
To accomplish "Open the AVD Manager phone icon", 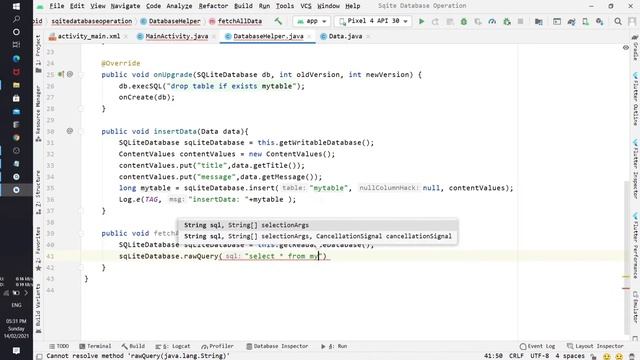I will [x=585, y=21].
